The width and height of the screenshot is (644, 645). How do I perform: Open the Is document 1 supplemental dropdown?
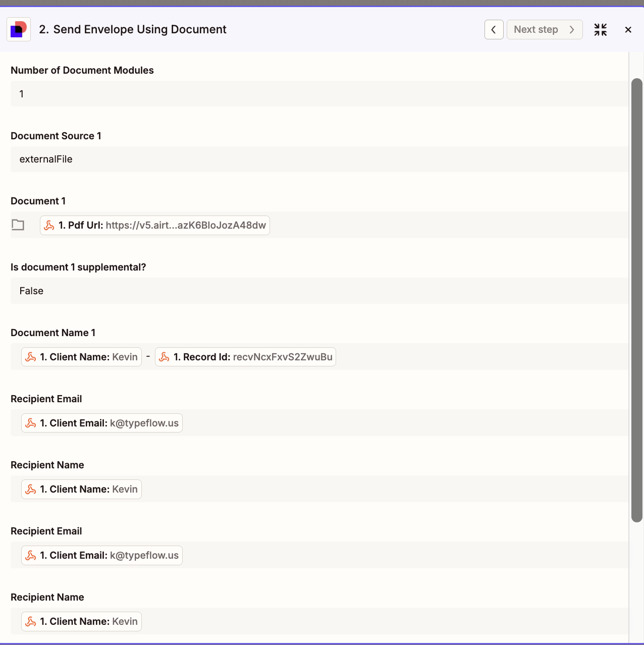318,291
